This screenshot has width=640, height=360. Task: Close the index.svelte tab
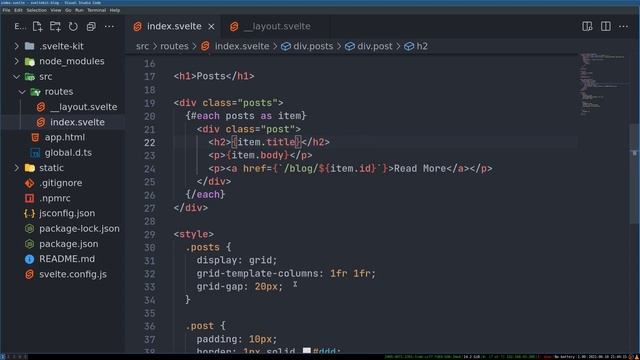tap(211, 27)
